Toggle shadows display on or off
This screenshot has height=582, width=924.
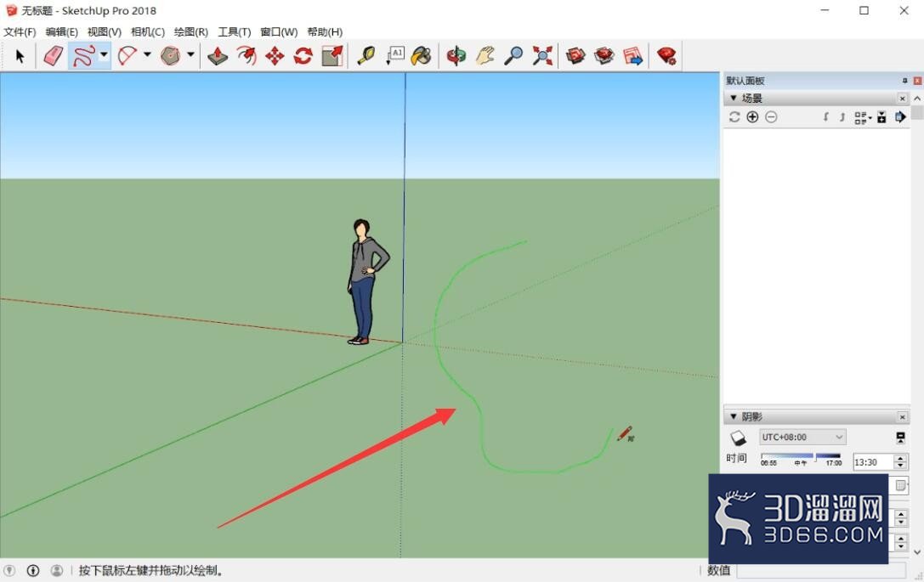tap(739, 438)
